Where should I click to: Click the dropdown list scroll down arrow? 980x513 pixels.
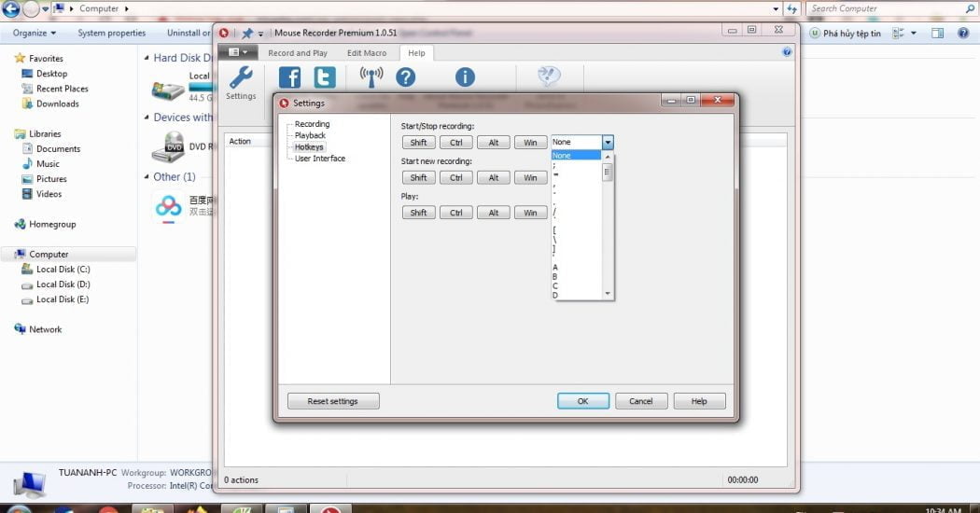click(608, 294)
